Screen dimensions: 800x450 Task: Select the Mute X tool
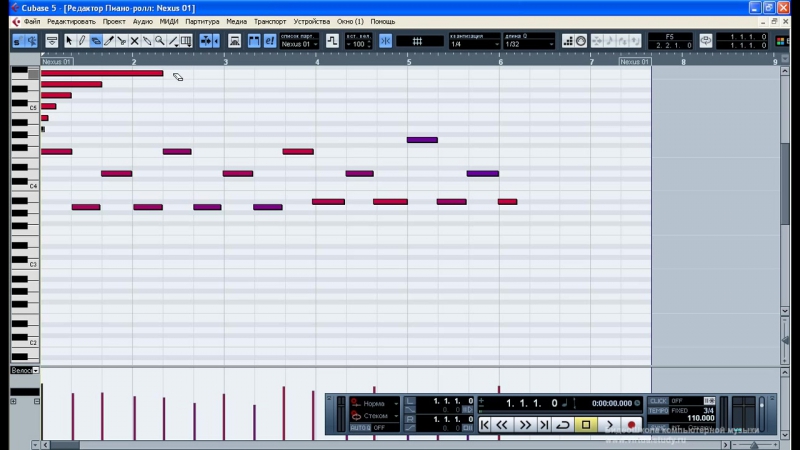[134, 41]
